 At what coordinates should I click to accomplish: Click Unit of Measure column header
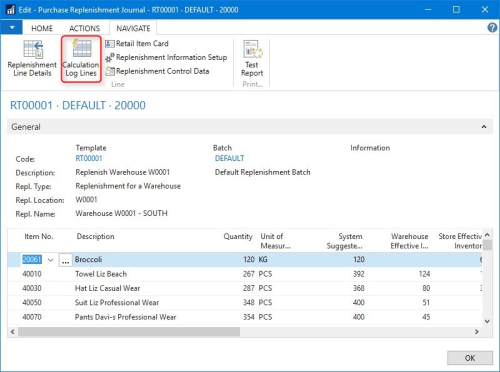pos(275,241)
